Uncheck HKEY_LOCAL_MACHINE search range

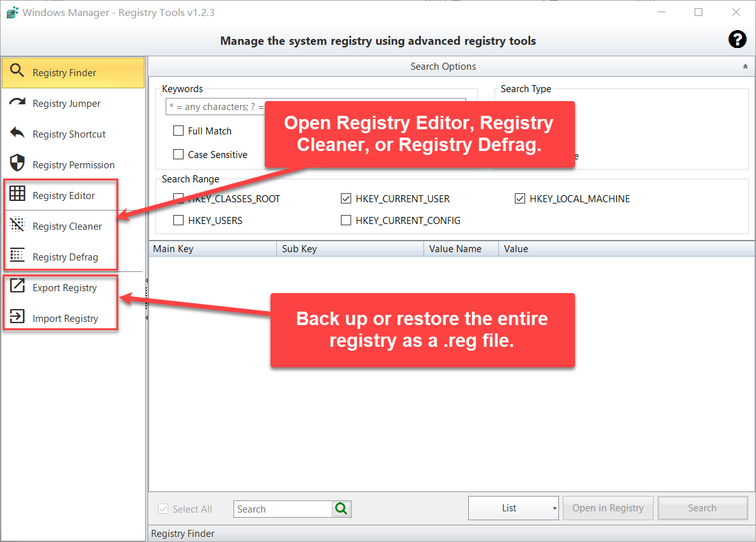pyautogui.click(x=520, y=198)
